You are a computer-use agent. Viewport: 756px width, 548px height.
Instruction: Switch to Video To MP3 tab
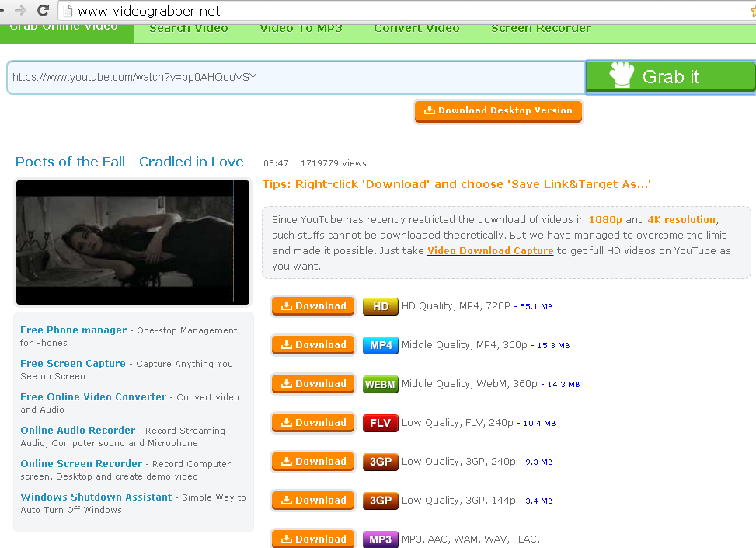tap(301, 29)
